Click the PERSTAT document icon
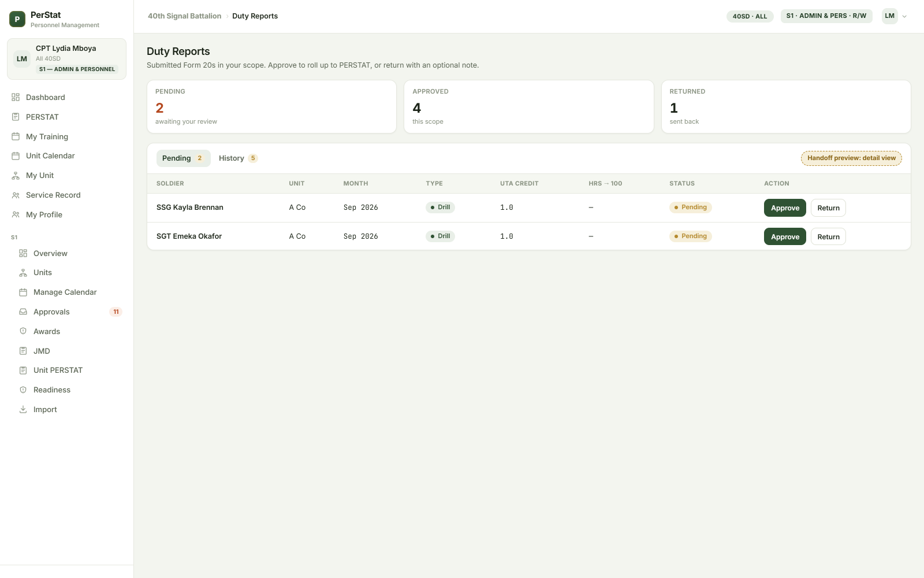Viewport: 924px width, 578px height. click(16, 117)
